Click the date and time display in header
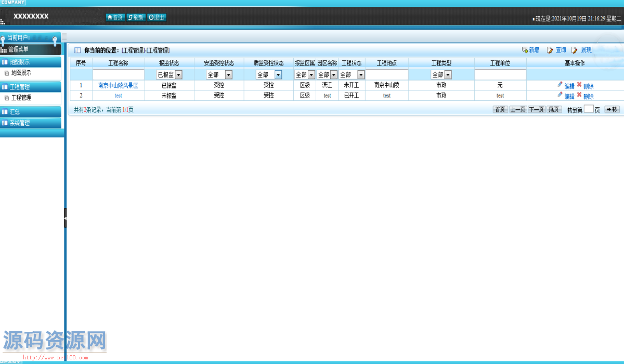Image resolution: width=624 pixels, height=364 pixels. click(x=579, y=18)
